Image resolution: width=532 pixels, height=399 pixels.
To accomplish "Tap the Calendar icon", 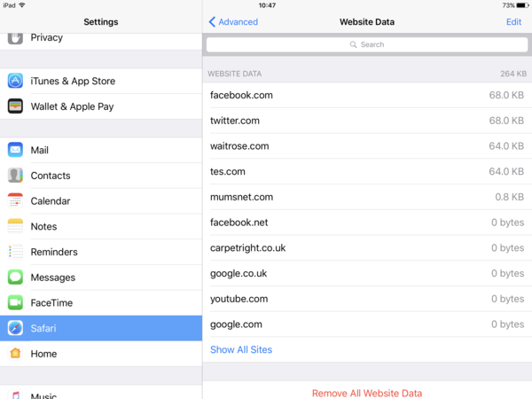I will point(15,200).
